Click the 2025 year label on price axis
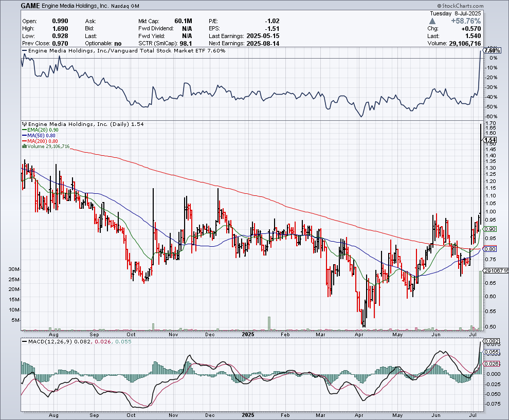The height and width of the screenshot is (420, 509). click(x=248, y=334)
